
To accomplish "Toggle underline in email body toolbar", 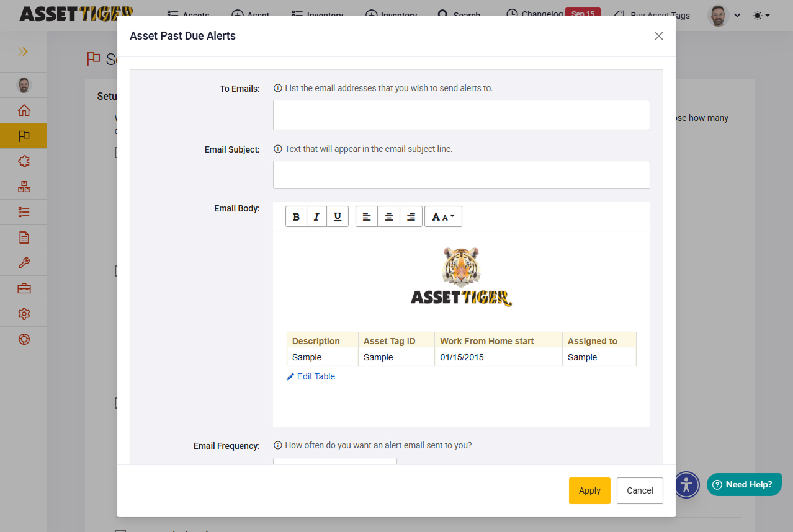I will coord(337,216).
